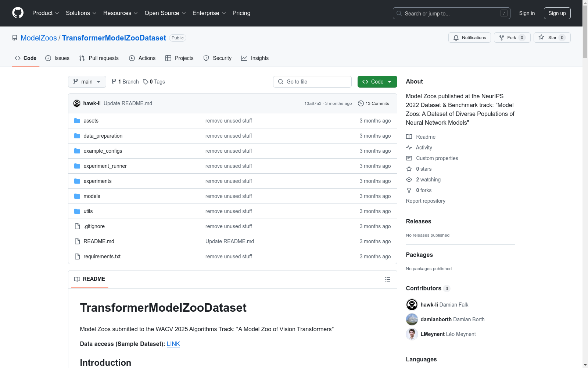The width and height of the screenshot is (588, 368).
Task: Click the example_configs folder icon
Action: (x=77, y=151)
